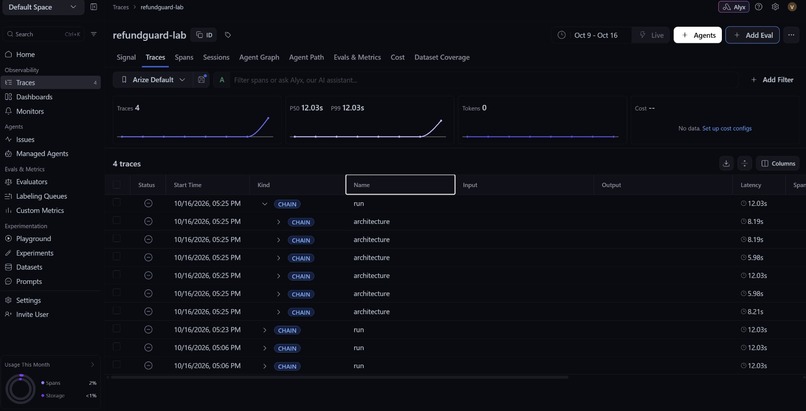Click status icon of 05:23 PM run row
806x411 pixels.
[x=148, y=330]
